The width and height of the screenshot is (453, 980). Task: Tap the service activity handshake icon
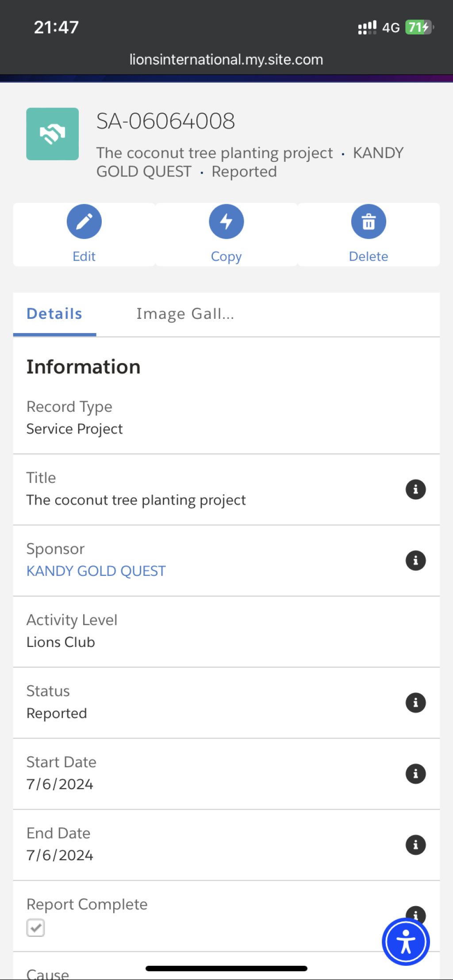(x=53, y=134)
